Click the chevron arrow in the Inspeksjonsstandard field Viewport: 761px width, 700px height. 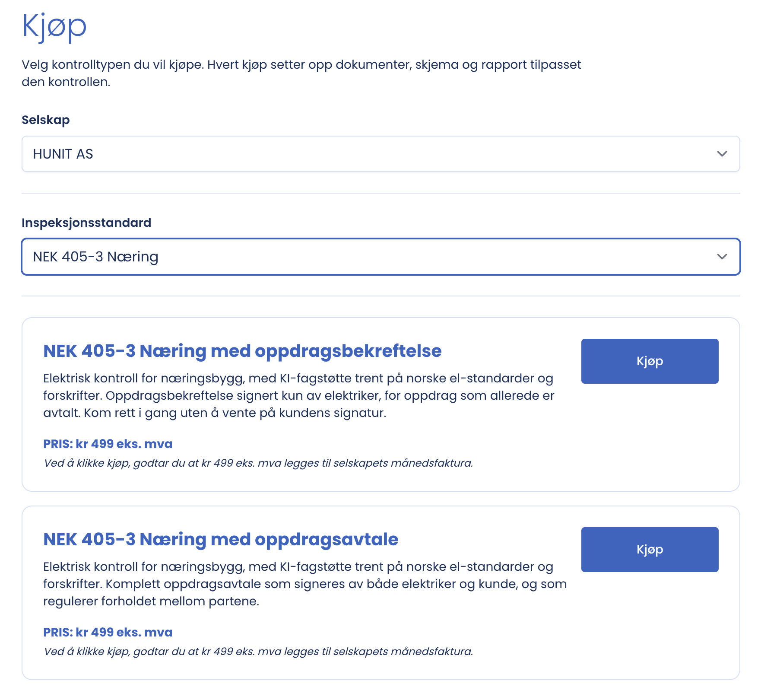(722, 257)
